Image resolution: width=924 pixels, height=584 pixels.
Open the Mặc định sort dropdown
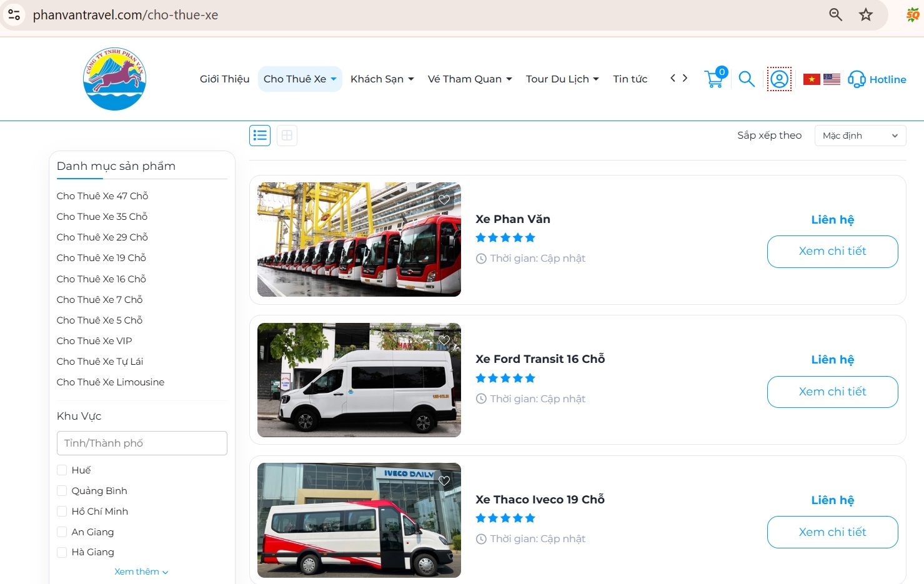coord(860,135)
